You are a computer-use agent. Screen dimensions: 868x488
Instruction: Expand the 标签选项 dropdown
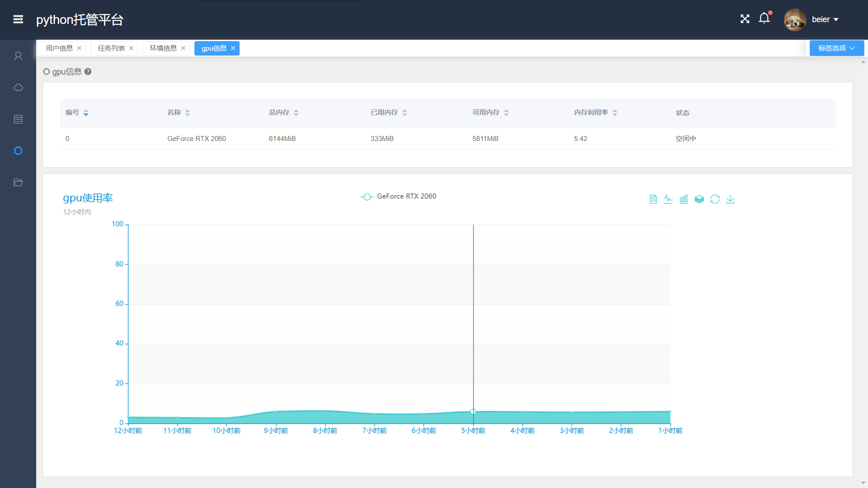[x=836, y=48]
